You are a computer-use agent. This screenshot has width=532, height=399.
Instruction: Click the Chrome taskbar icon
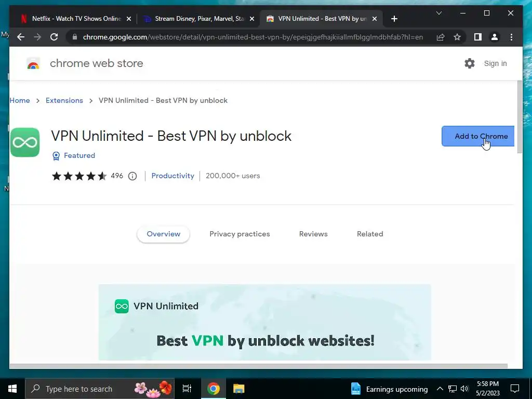(x=214, y=389)
